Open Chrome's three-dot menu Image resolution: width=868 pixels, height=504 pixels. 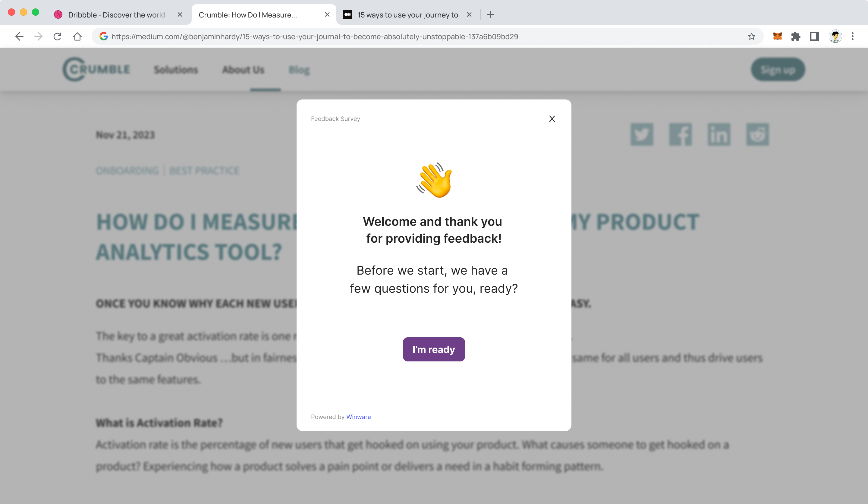pos(853,36)
